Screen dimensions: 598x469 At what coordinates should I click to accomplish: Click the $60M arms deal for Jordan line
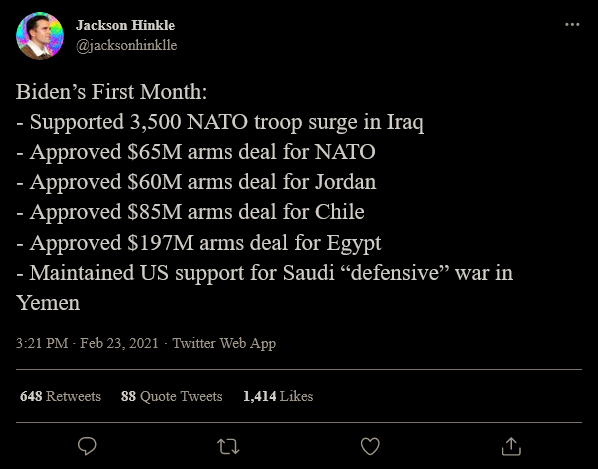196,182
